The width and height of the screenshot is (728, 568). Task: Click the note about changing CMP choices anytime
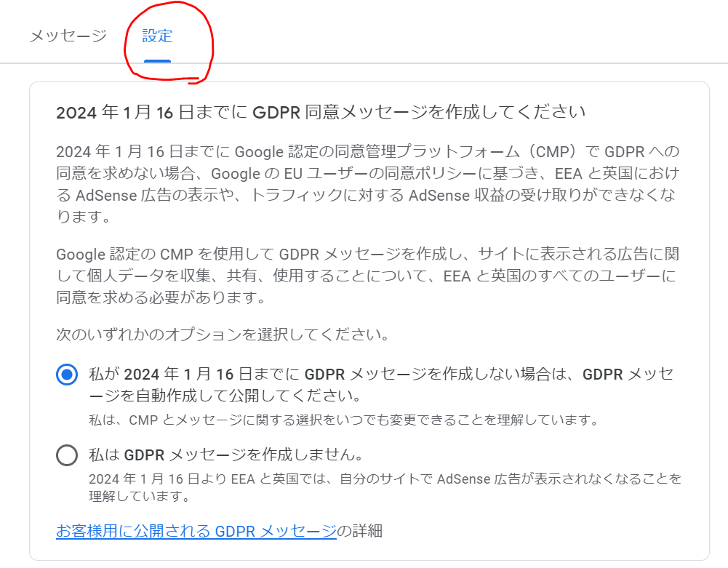(x=343, y=420)
